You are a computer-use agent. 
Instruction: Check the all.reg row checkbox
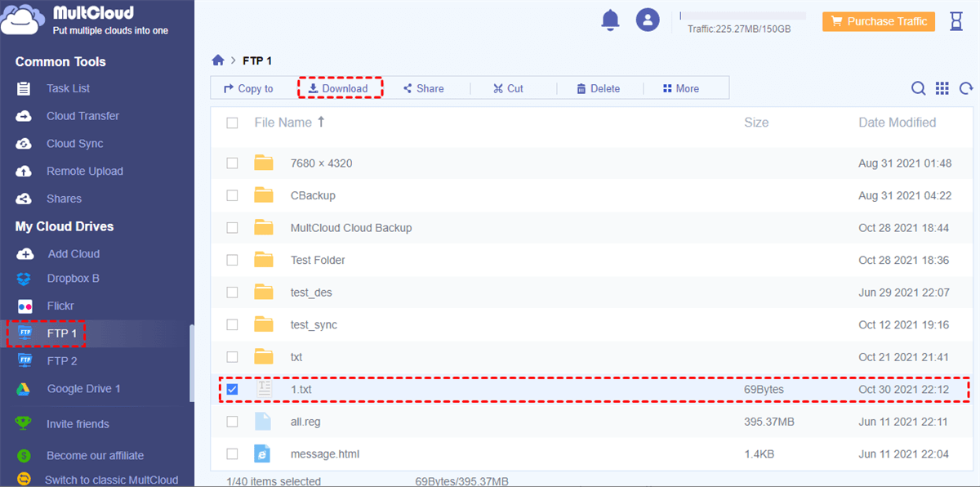point(232,422)
